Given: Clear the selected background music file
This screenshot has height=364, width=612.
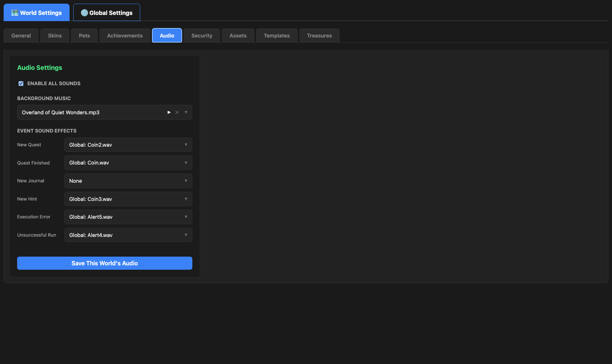Looking at the screenshot, I should 177,112.
